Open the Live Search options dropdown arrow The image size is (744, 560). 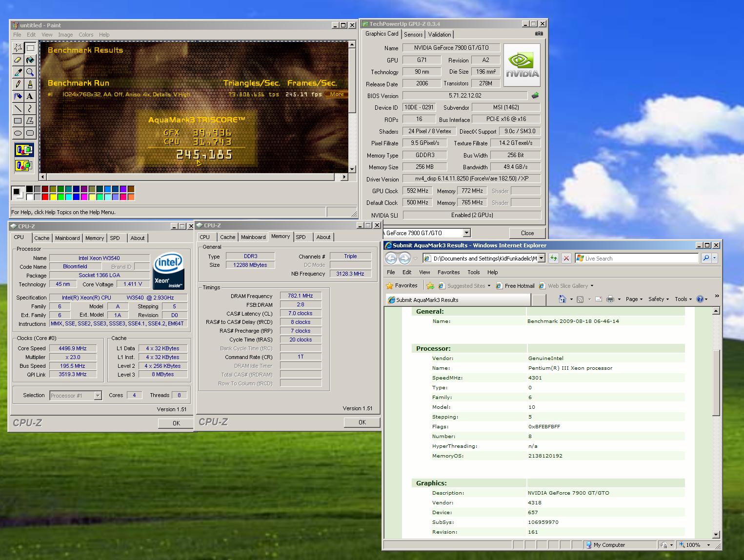click(x=715, y=258)
